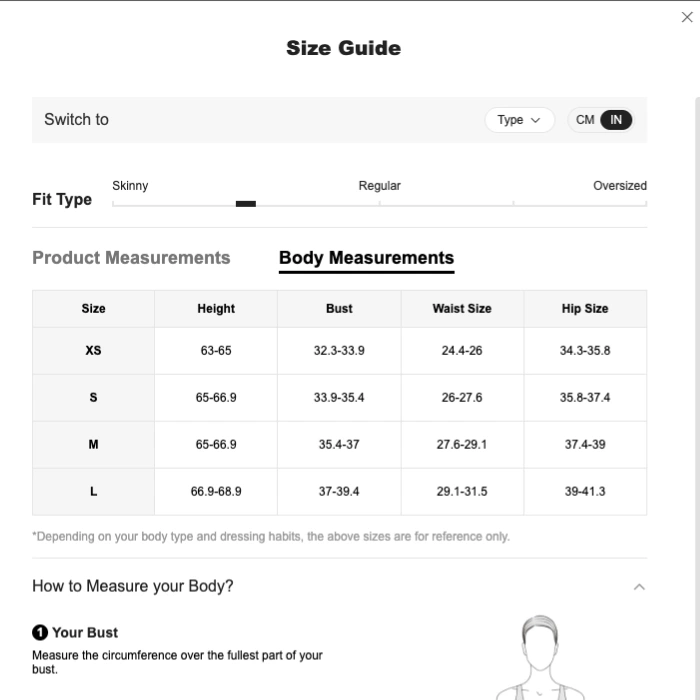Click the XS size row header
The width and height of the screenshot is (700, 700).
93,350
